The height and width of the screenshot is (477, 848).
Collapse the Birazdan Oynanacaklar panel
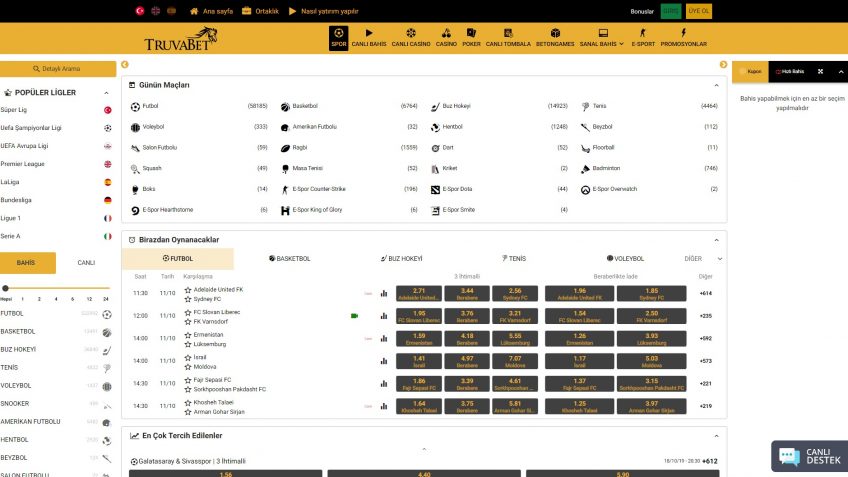pos(716,240)
